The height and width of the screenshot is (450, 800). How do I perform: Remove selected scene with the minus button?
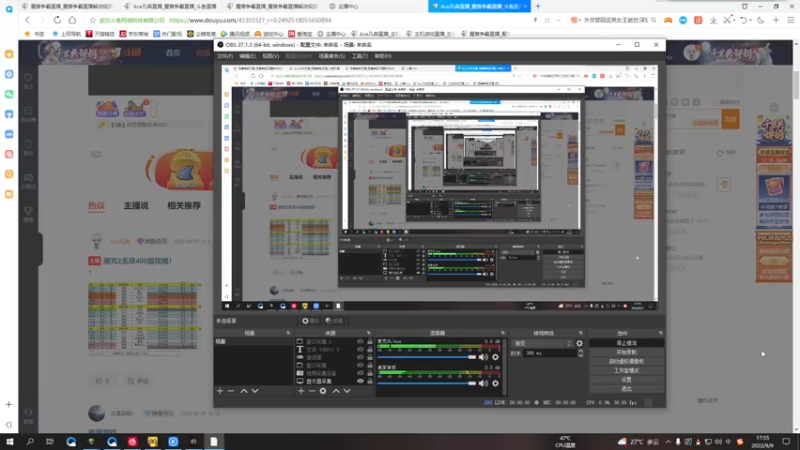(x=231, y=391)
